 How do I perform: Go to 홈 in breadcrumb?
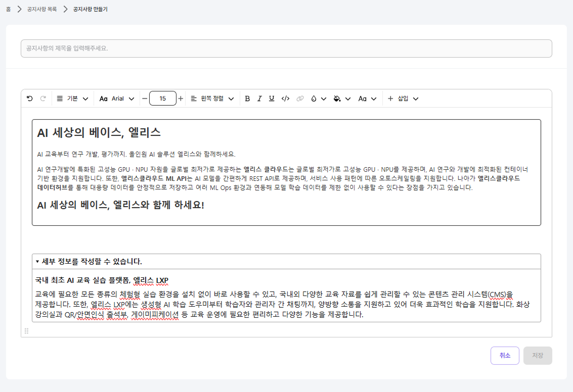pyautogui.click(x=9, y=9)
